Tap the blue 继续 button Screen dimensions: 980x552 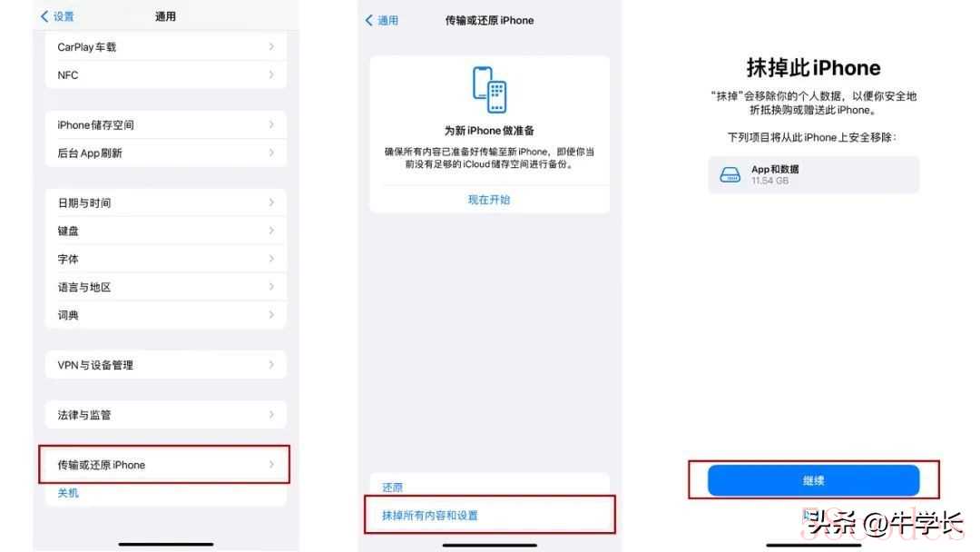(x=813, y=480)
